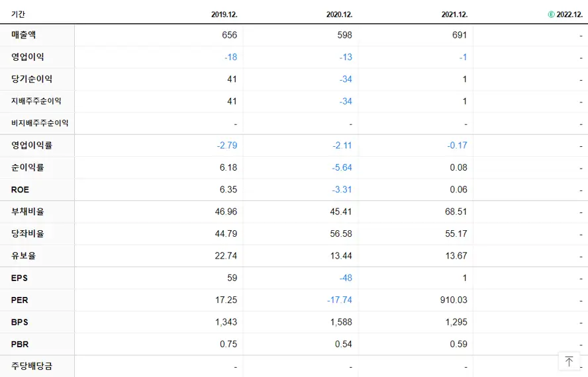Click the BPS row label

(19, 322)
